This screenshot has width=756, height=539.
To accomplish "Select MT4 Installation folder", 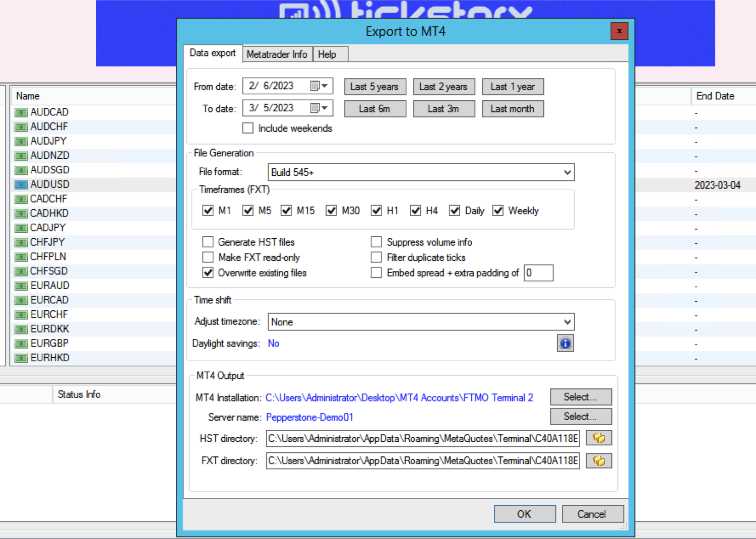I will 581,397.
